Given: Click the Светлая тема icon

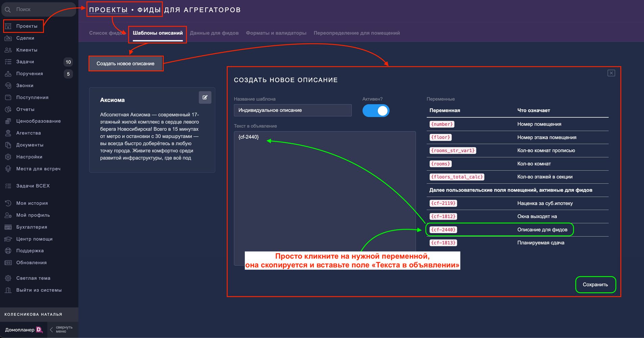Looking at the screenshot, I should tap(8, 278).
